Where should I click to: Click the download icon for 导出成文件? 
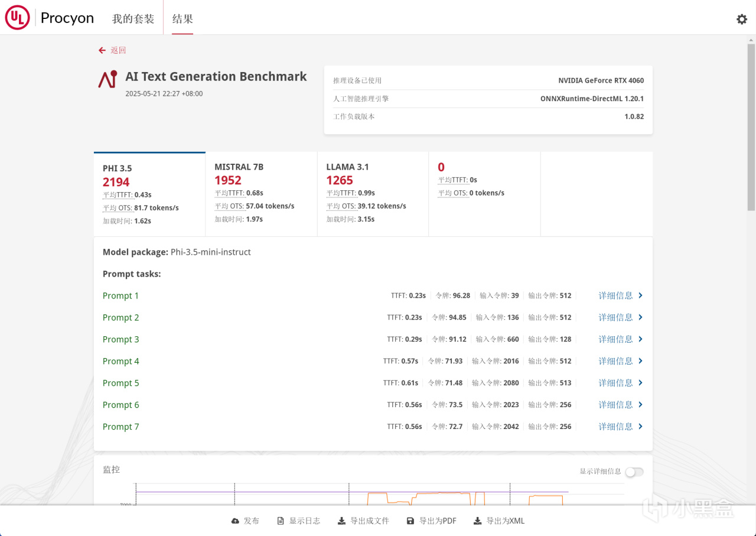click(341, 521)
